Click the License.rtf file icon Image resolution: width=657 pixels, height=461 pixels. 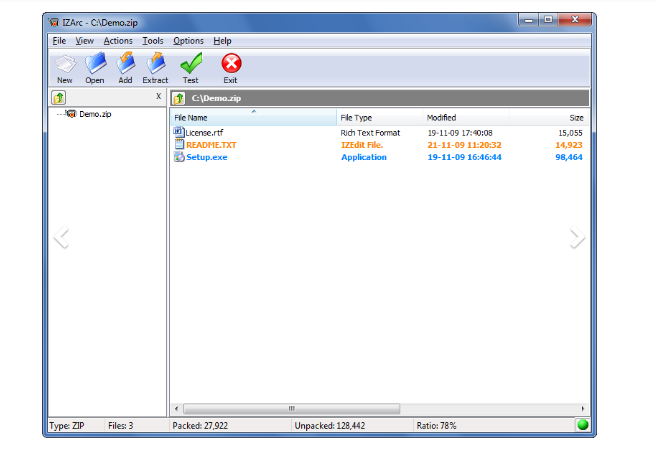[x=179, y=132]
